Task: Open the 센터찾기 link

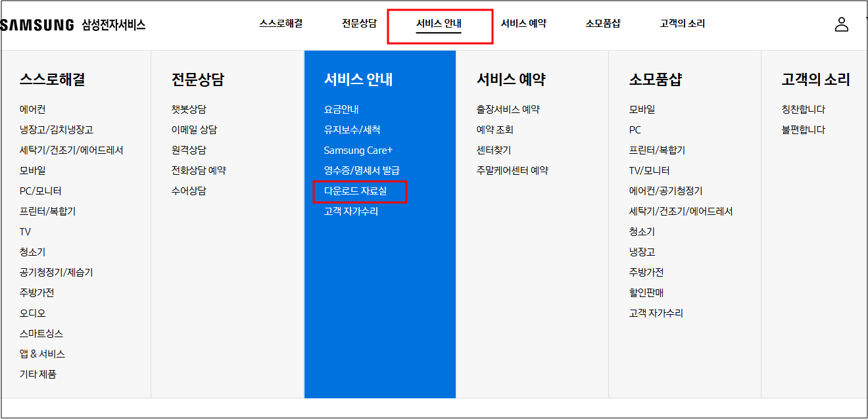Action: [x=494, y=151]
